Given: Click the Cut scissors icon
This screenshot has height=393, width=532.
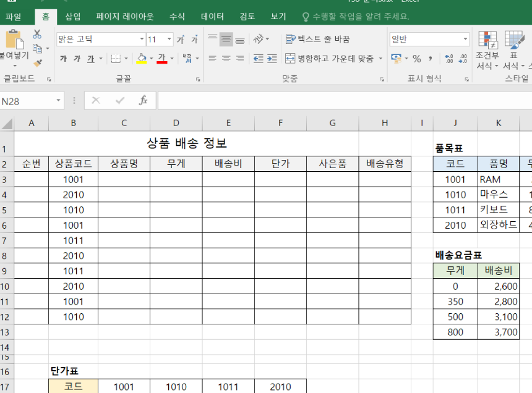Looking at the screenshot, I should tap(37, 34).
